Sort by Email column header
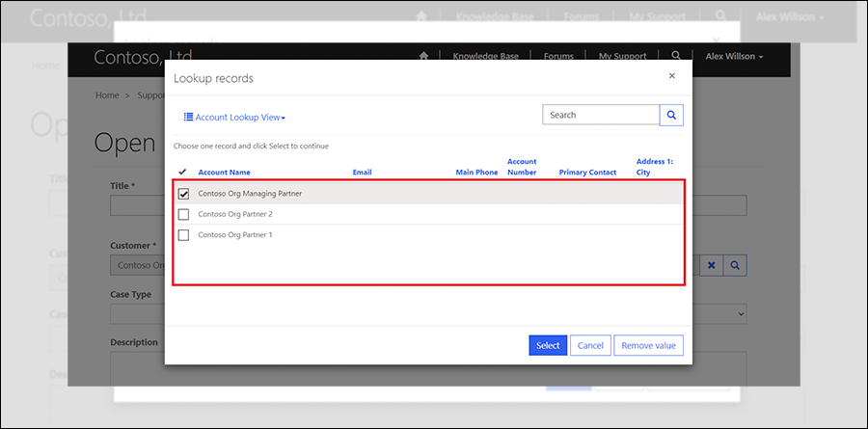 (362, 173)
